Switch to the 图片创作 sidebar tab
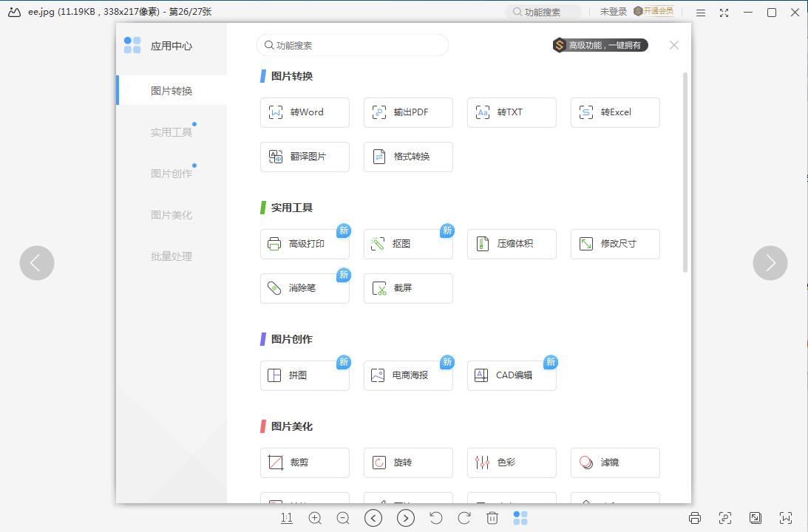The height and width of the screenshot is (532, 808). pos(172,174)
